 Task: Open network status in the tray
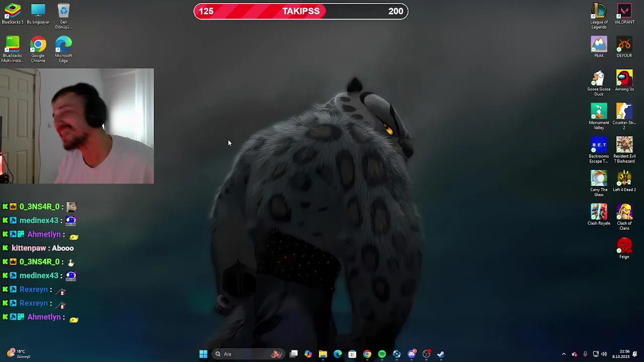click(596, 354)
